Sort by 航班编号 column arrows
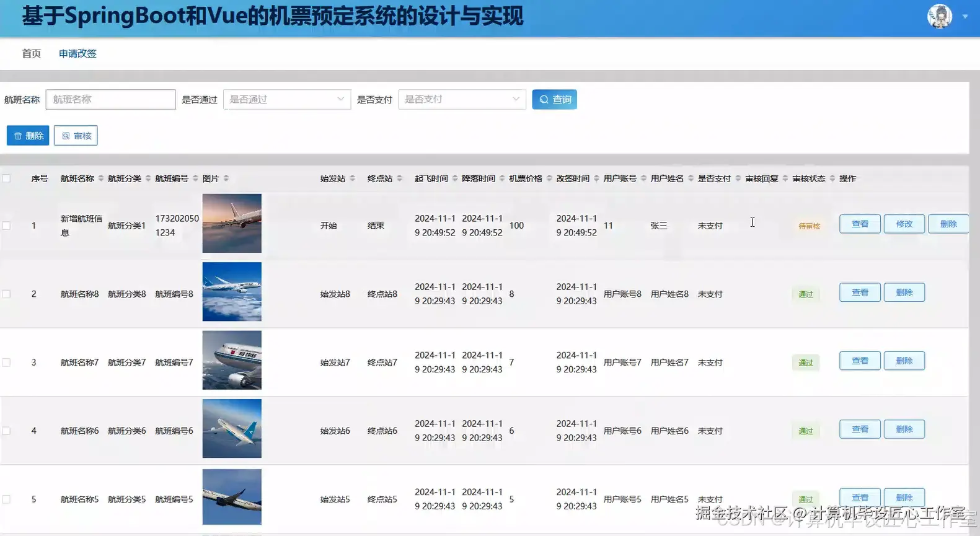Screen dimensions: 980x536 click(195, 178)
